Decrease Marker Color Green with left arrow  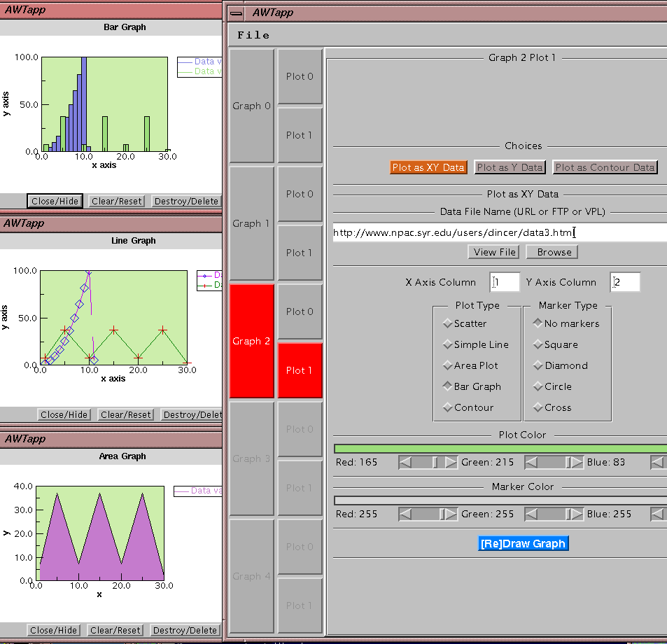(531, 514)
